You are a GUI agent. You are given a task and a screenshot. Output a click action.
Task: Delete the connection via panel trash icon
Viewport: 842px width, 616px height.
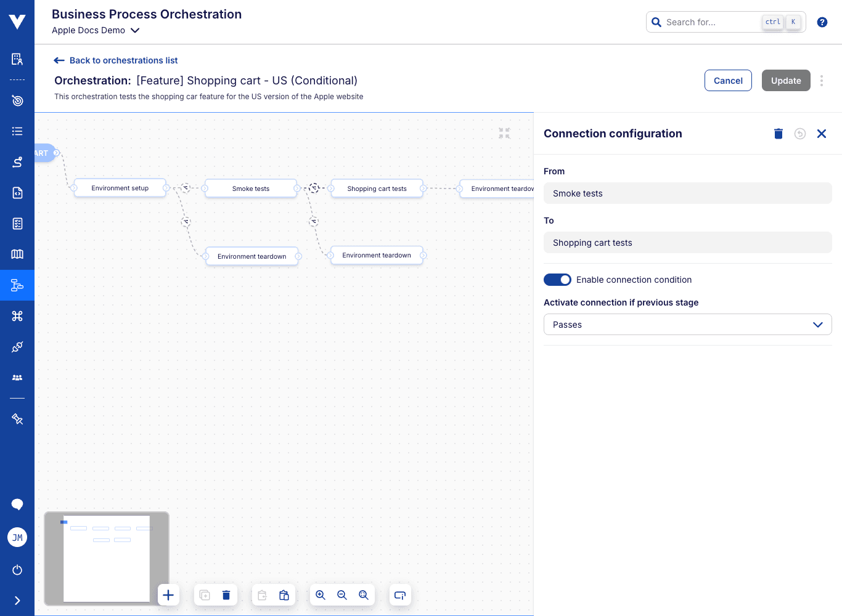(778, 134)
